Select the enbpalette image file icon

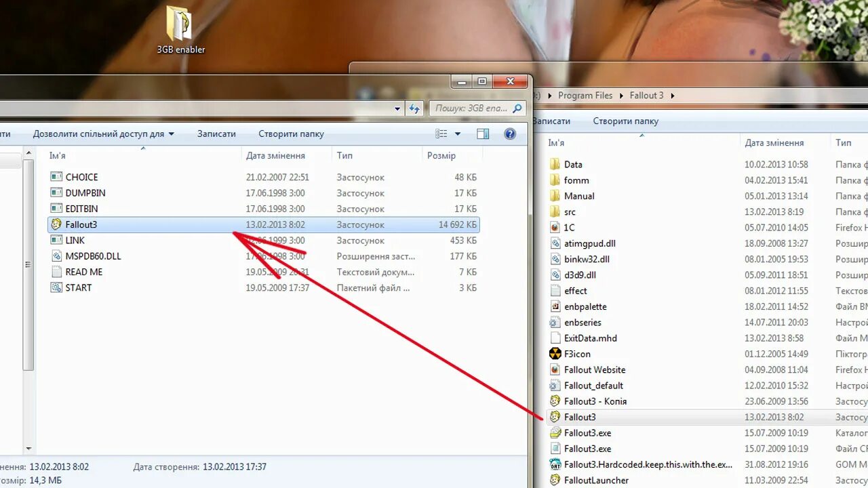tap(555, 306)
